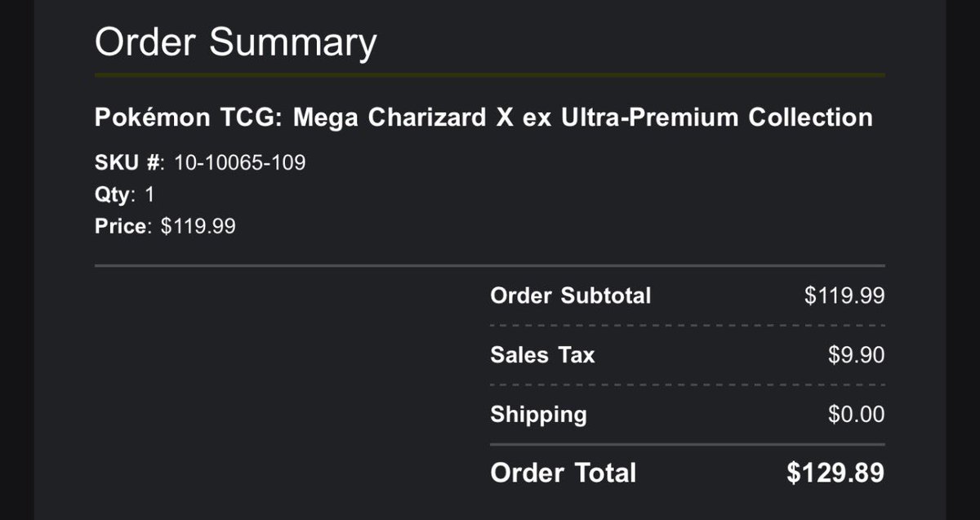Click the Order Subtotal amount $119.99
The image size is (980, 520).
click(x=844, y=296)
